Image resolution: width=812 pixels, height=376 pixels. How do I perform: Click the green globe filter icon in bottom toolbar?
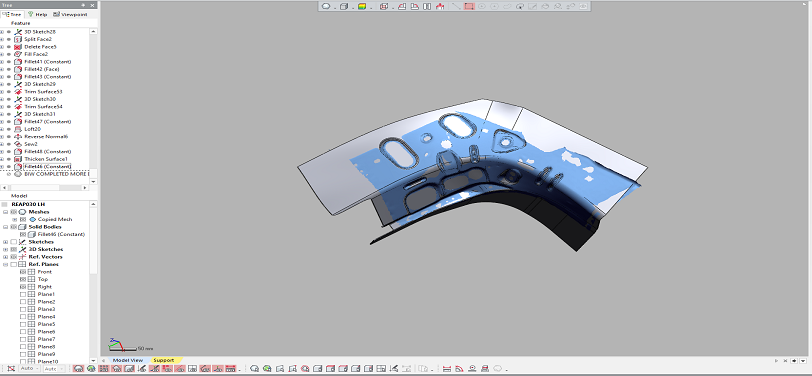pyautogui.click(x=91, y=369)
